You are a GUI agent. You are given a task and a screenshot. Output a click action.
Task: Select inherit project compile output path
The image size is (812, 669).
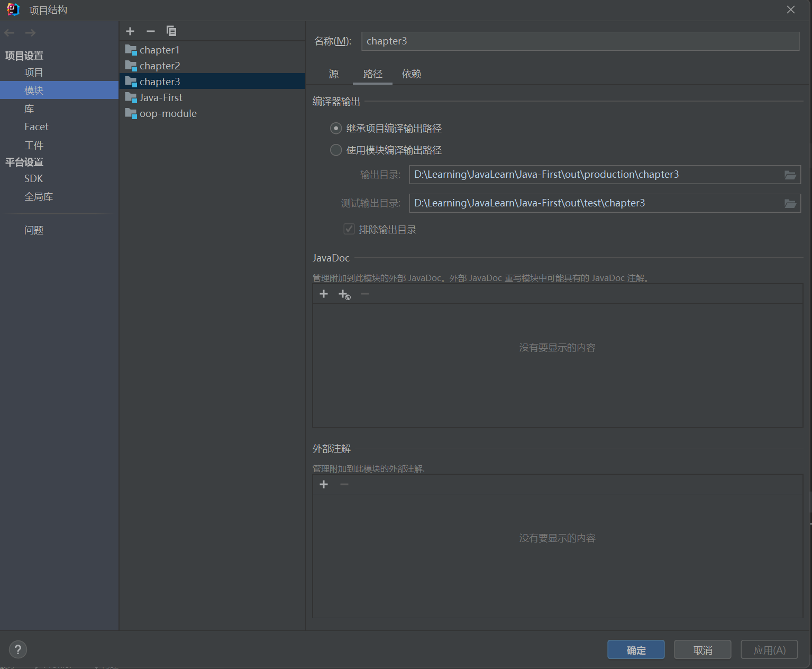tap(336, 128)
